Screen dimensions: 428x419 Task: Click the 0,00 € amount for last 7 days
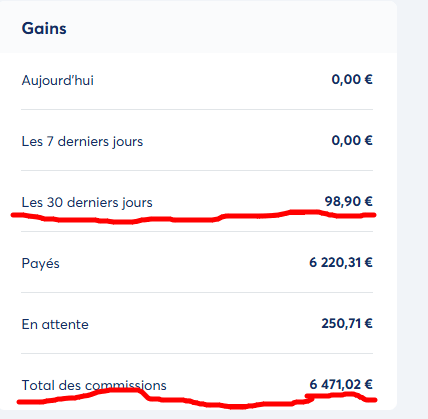(352, 140)
